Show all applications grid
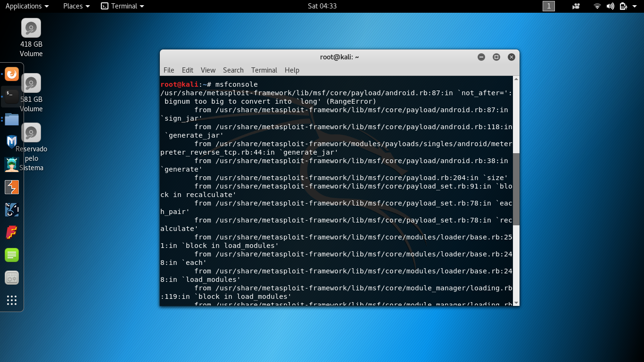644x362 pixels. click(12, 300)
